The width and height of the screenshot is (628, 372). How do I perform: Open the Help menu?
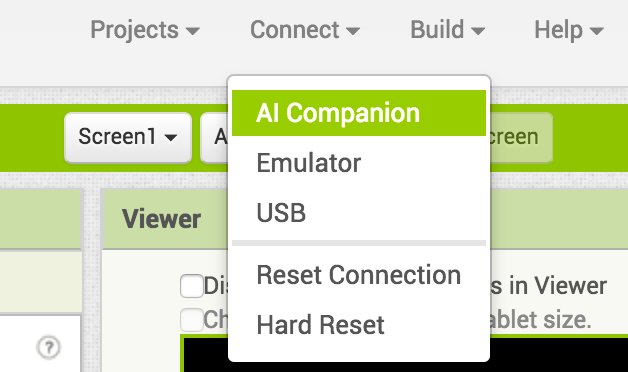pos(569,30)
